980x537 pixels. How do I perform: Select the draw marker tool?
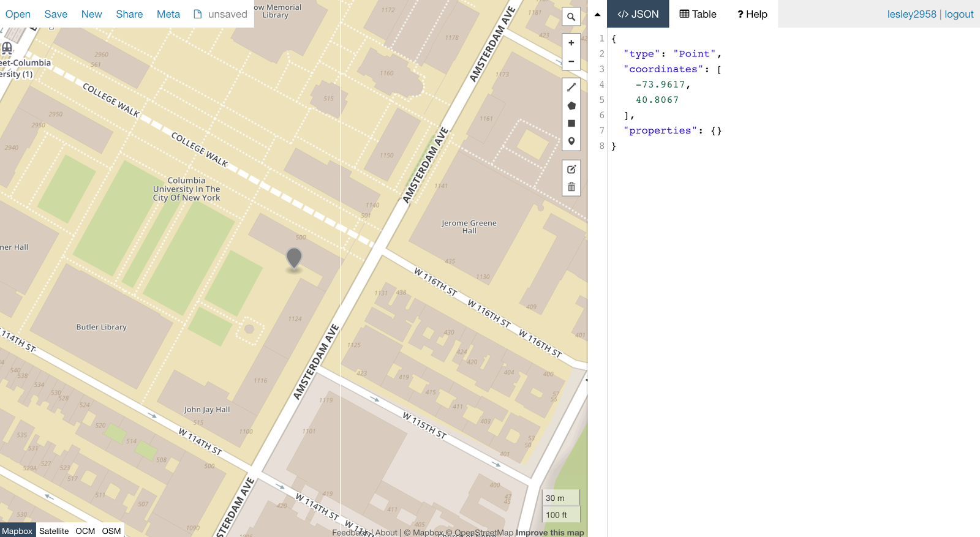pyautogui.click(x=571, y=141)
